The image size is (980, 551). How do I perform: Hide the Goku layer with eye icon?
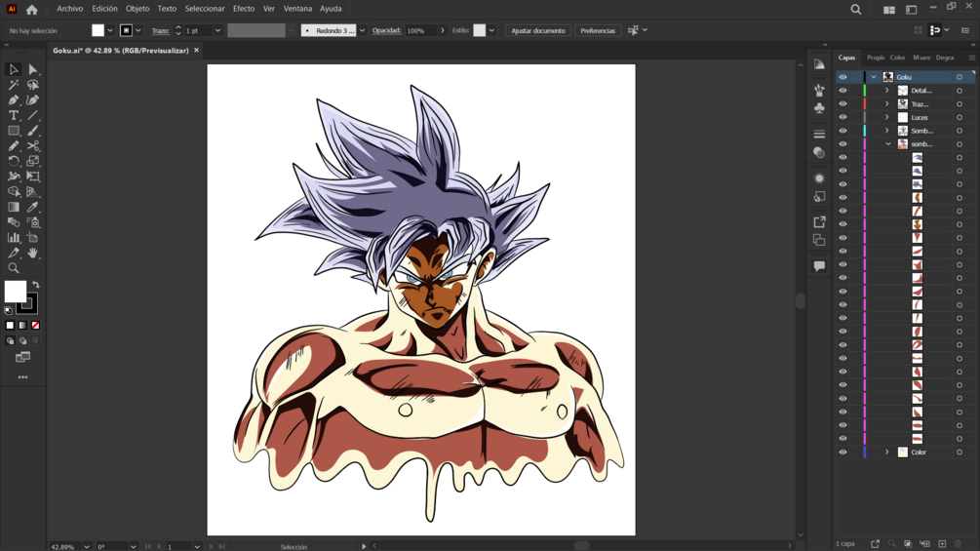tap(843, 77)
